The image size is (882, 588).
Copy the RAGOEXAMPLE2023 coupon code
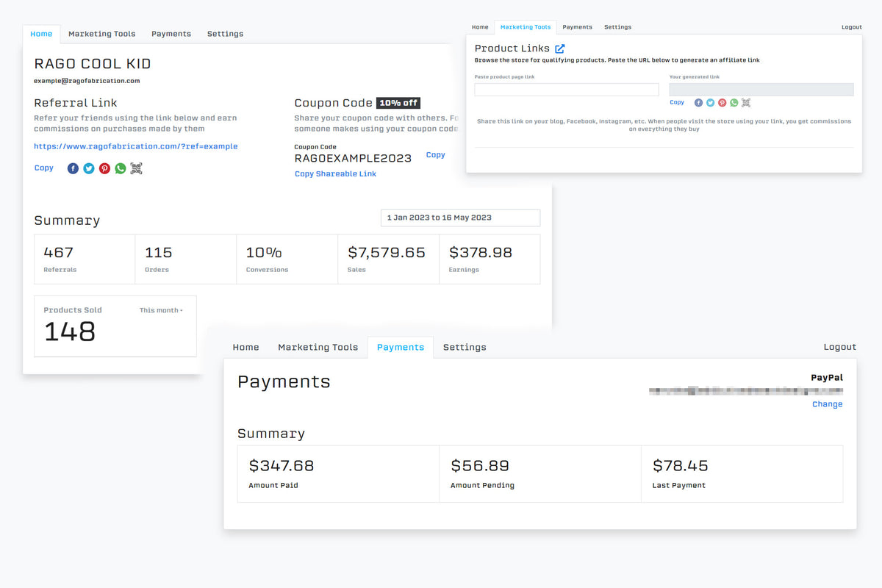435,155
